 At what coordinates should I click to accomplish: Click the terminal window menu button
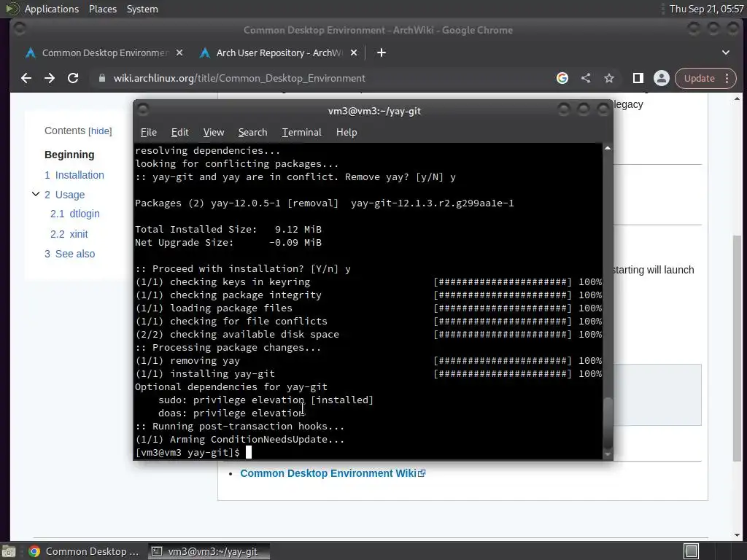click(x=143, y=110)
